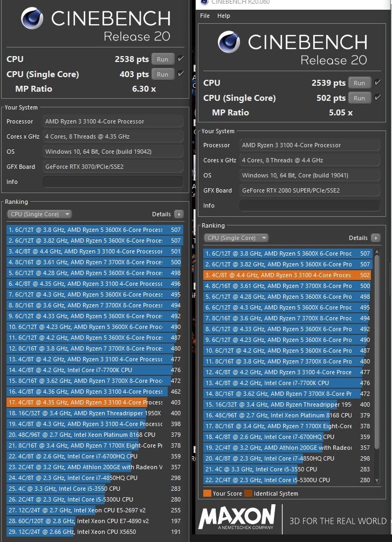Select highlighted rank 17 Ryzen 3 3100 row in left list

[94, 402]
